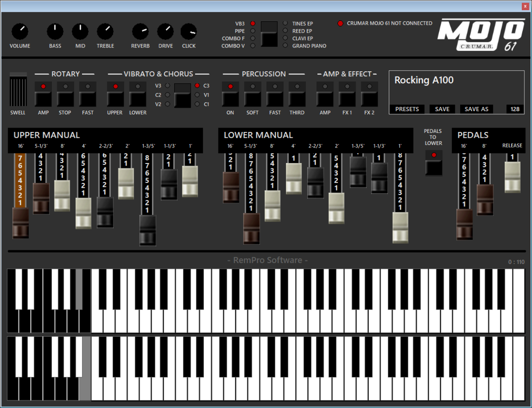Select the C1 chorus mode

tap(197, 104)
